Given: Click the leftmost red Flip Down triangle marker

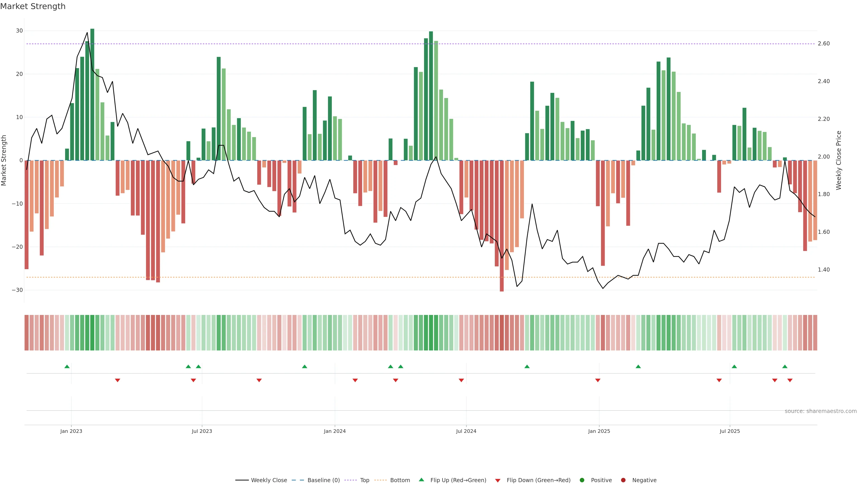Looking at the screenshot, I should click(118, 380).
